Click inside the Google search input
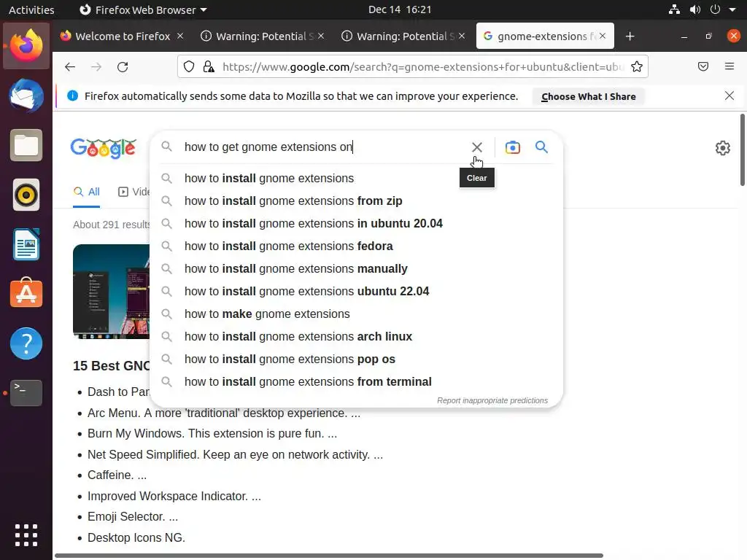747x560 pixels. click(x=324, y=147)
